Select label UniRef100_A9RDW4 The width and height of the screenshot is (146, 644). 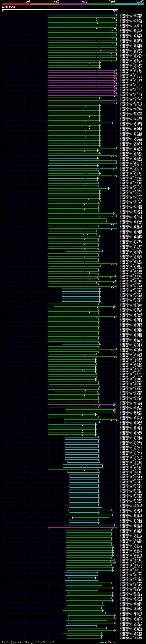coord(131,638)
